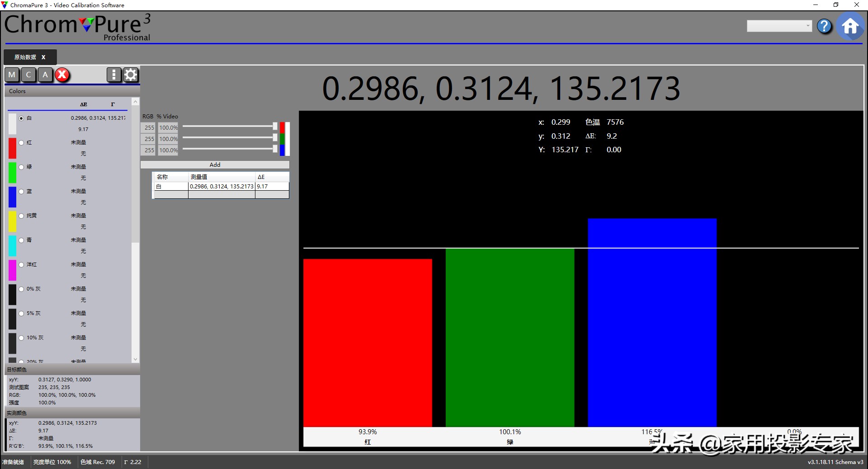Select the 白 color radio button
Image resolution: width=868 pixels, height=469 pixels.
pos(21,118)
